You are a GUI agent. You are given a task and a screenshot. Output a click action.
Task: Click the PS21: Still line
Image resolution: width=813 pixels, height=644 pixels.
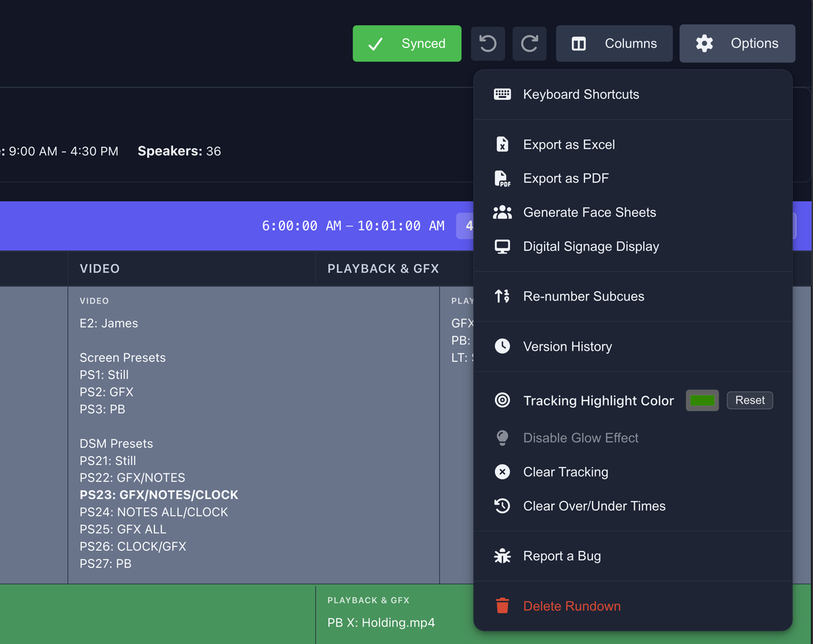(107, 461)
